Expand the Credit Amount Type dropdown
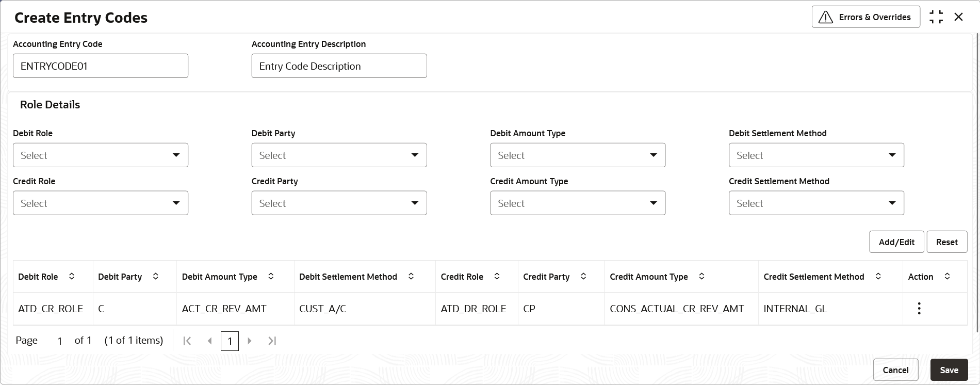Viewport: 980px width, 385px height. click(578, 203)
